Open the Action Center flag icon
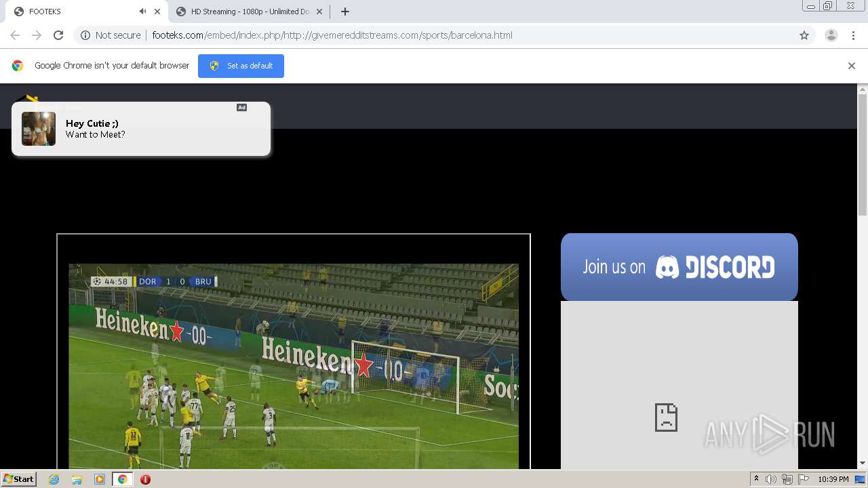Viewport: 868px width, 488px height. click(804, 479)
